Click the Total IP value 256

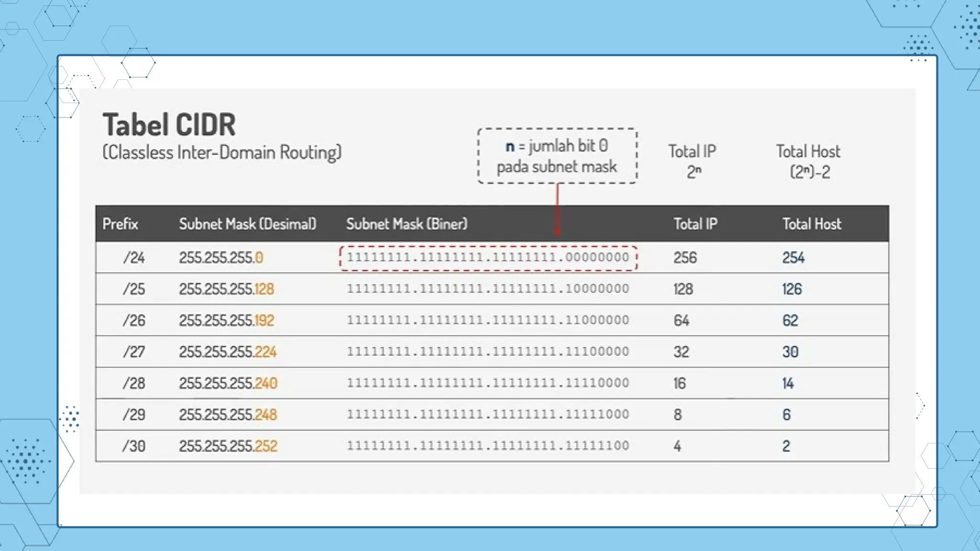[x=685, y=258]
